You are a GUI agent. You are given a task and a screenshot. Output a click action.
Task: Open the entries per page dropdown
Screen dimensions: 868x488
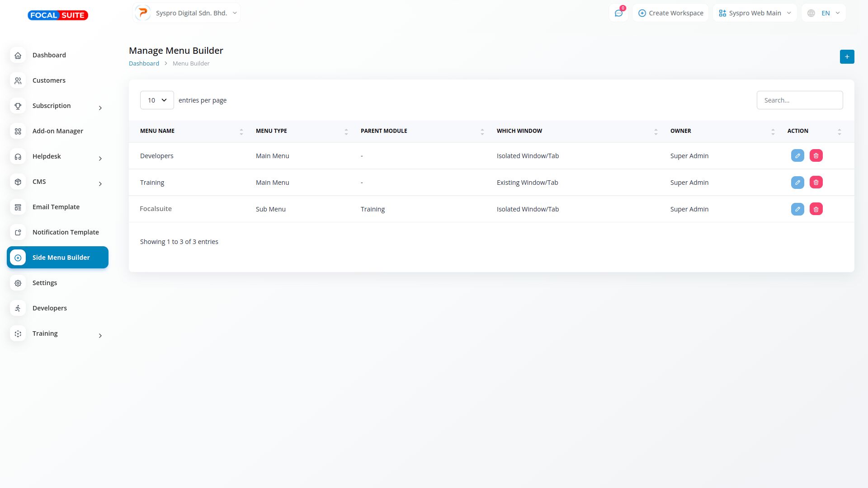point(157,100)
